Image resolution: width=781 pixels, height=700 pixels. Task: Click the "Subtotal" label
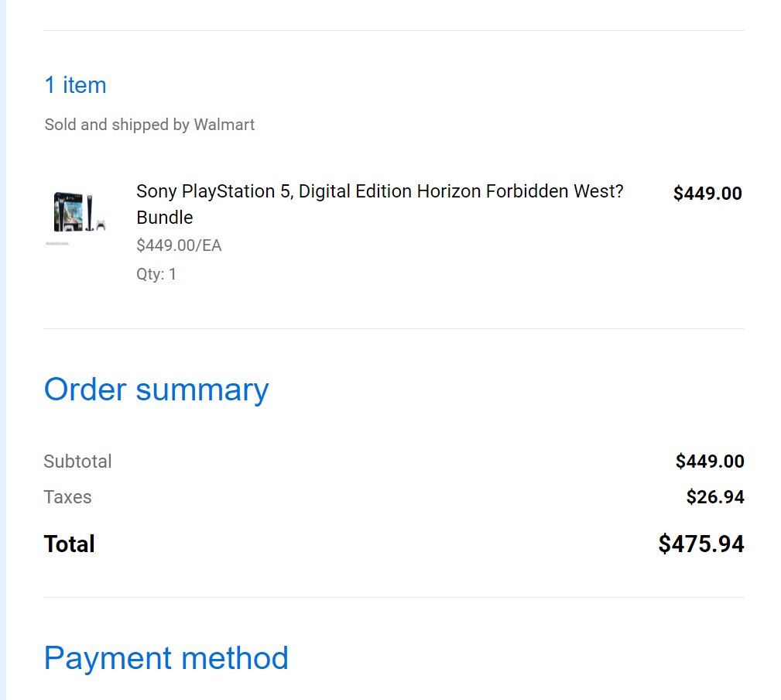tap(77, 462)
